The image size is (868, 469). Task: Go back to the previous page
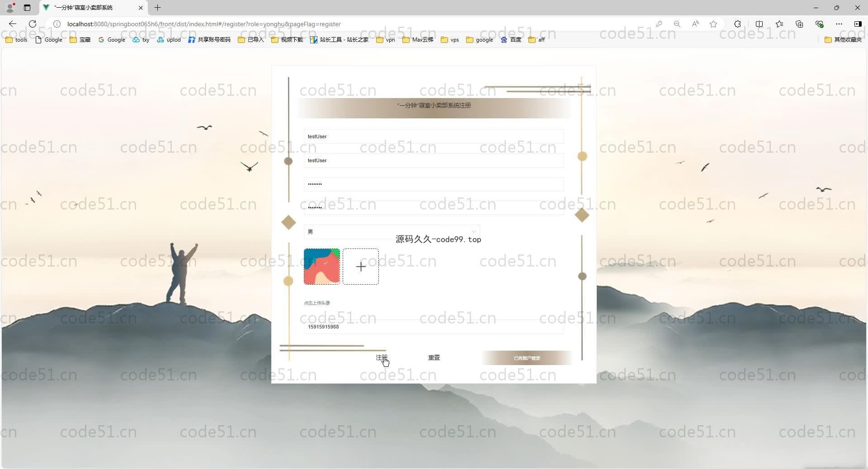tap(13, 24)
